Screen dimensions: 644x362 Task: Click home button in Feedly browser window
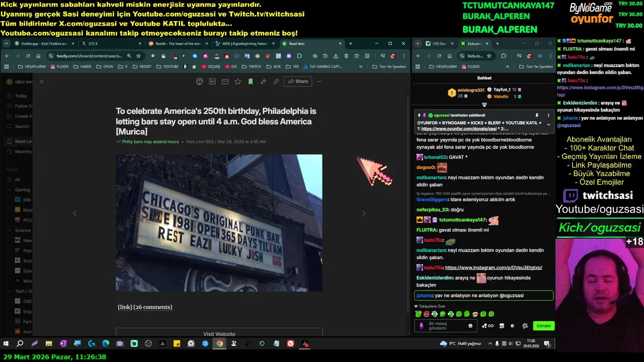39,56
